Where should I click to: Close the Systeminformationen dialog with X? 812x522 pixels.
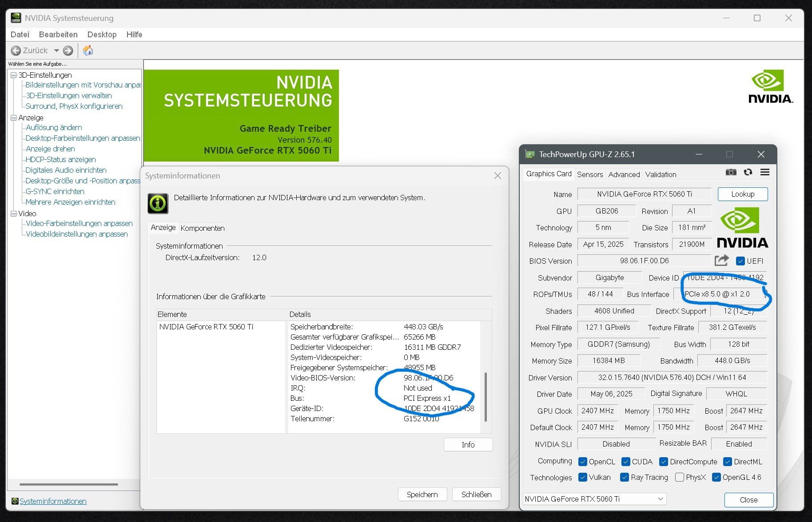click(498, 176)
